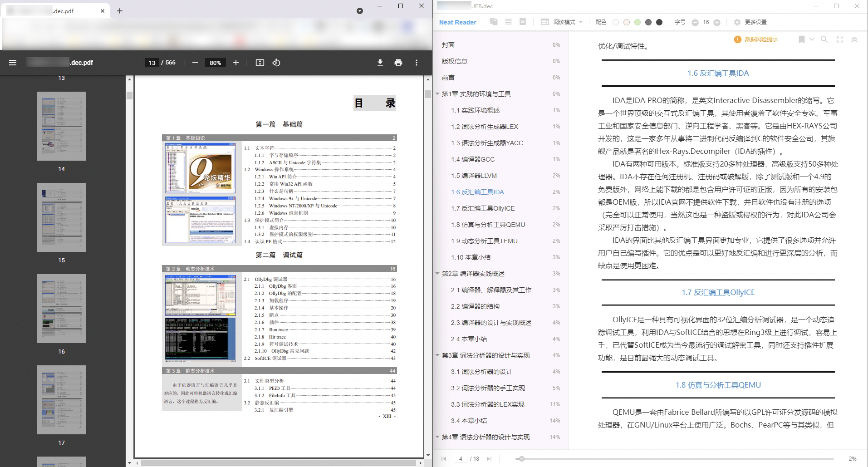Click the fit to page icon
The width and height of the screenshot is (868, 467).
tap(260, 63)
